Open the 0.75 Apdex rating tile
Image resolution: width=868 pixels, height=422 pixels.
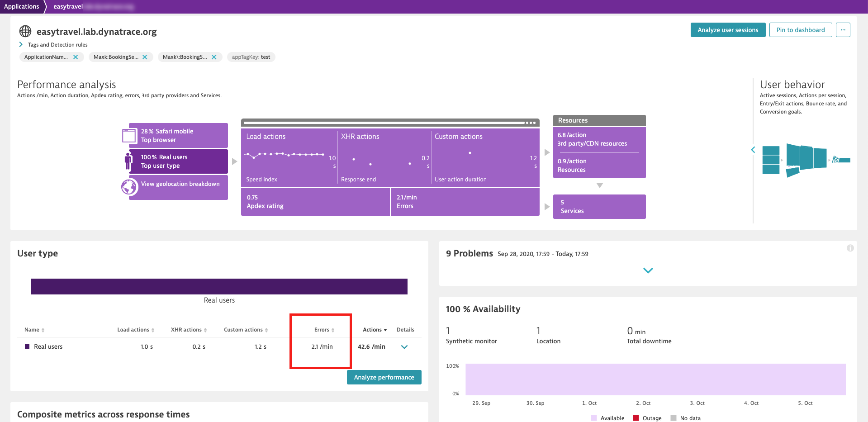click(x=315, y=202)
